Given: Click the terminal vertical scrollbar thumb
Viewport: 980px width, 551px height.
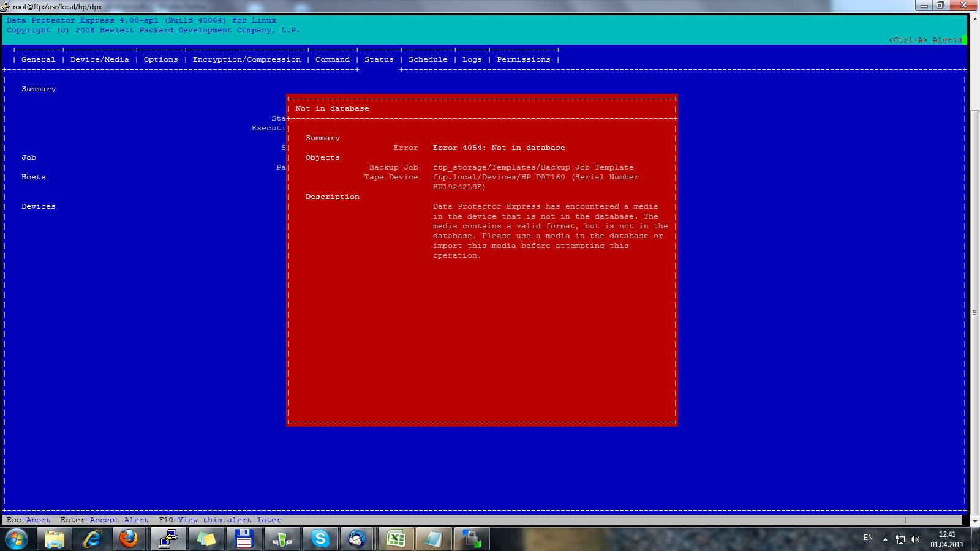Looking at the screenshot, I should [x=974, y=313].
